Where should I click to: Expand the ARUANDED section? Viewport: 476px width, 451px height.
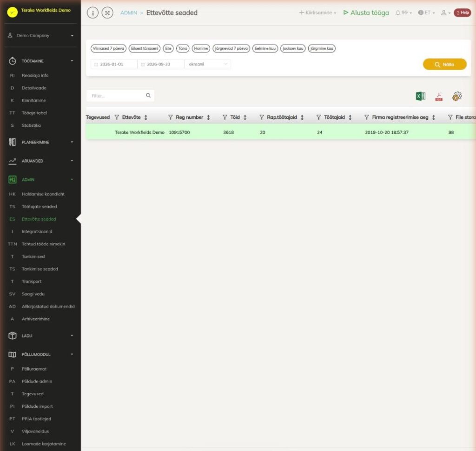(41, 161)
